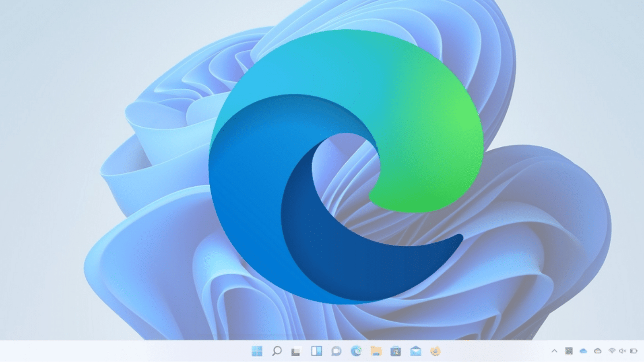Viewport: 644px width, 362px height.
Task: Open Wi-Fi network tray icon
Action: click(612, 351)
